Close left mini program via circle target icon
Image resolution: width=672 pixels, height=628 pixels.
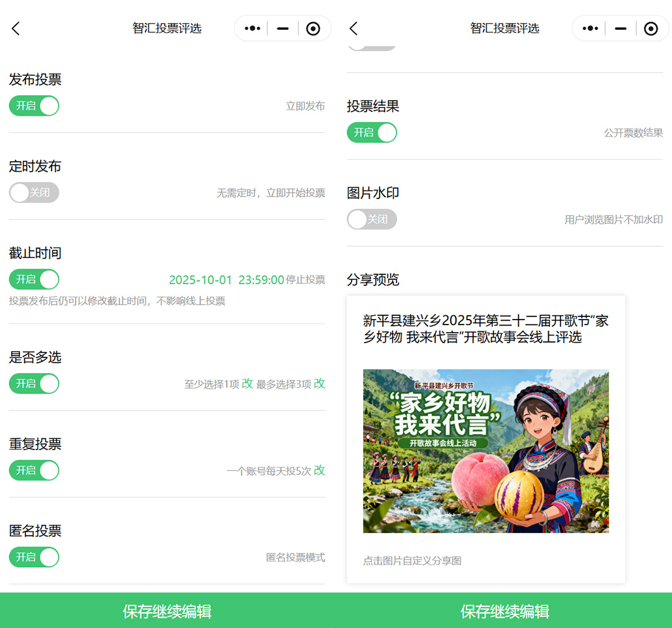(313, 29)
